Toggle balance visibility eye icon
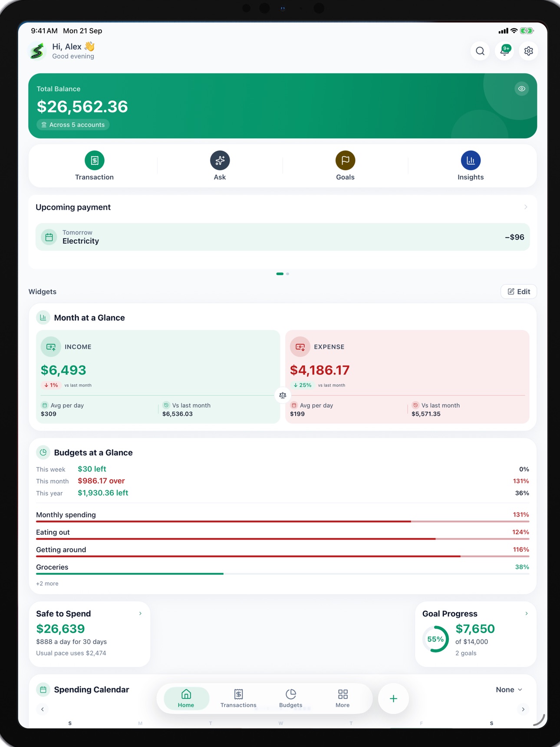 click(x=521, y=89)
